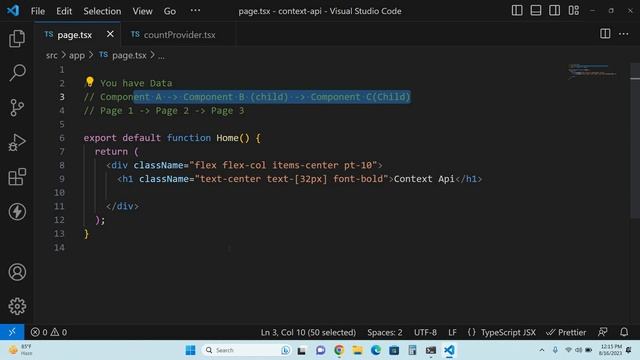Open notifications bell in status bar

[x=624, y=332]
